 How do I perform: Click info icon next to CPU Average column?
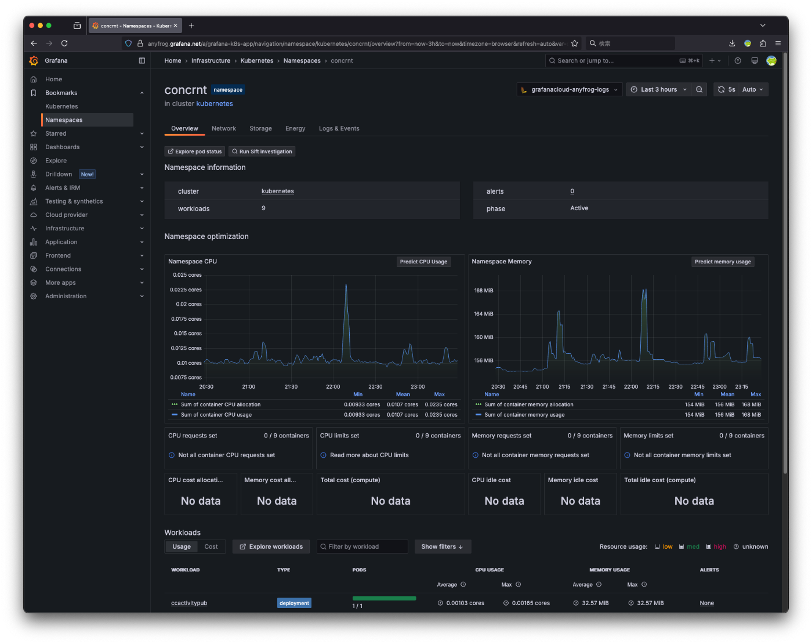(x=463, y=584)
